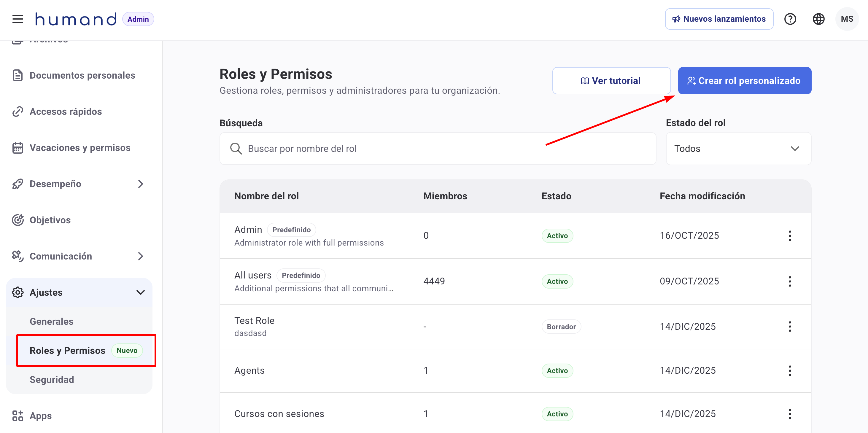Open three-dot menu for Agents role
868x433 pixels.
(x=789, y=370)
